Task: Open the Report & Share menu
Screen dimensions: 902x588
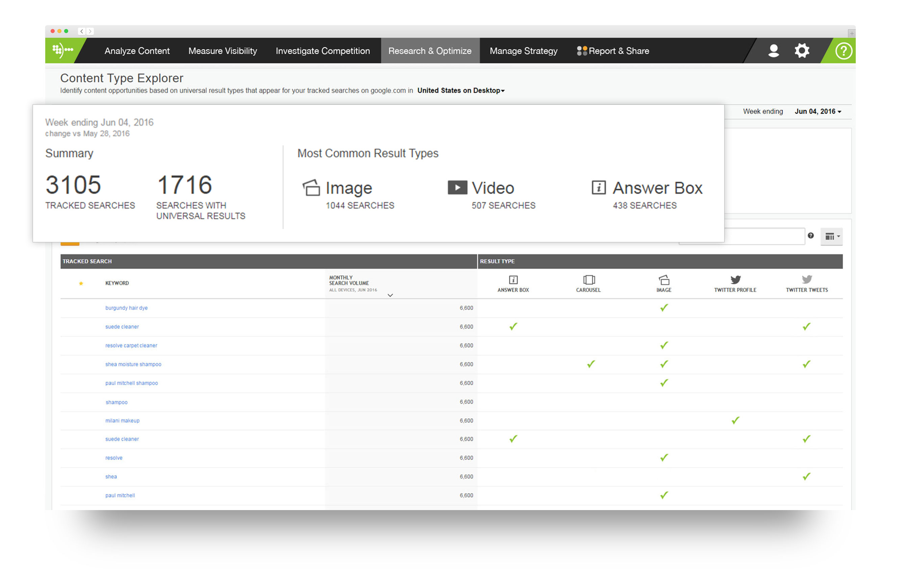Action: 613,51
